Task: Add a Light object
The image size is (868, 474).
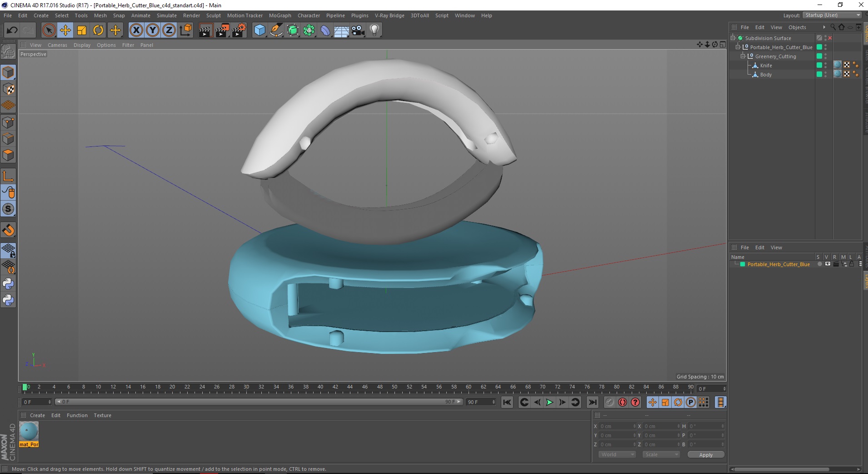Action: (x=374, y=30)
